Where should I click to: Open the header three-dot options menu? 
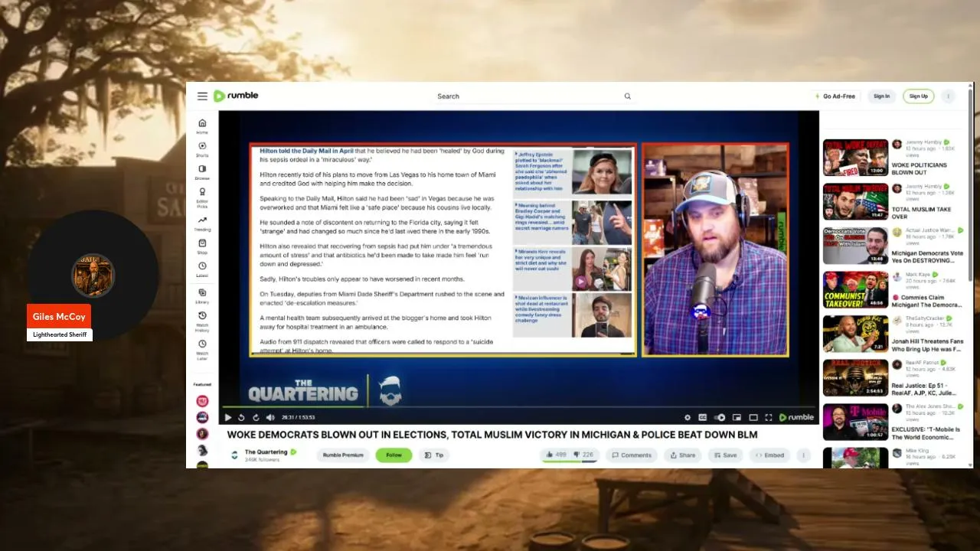point(949,96)
